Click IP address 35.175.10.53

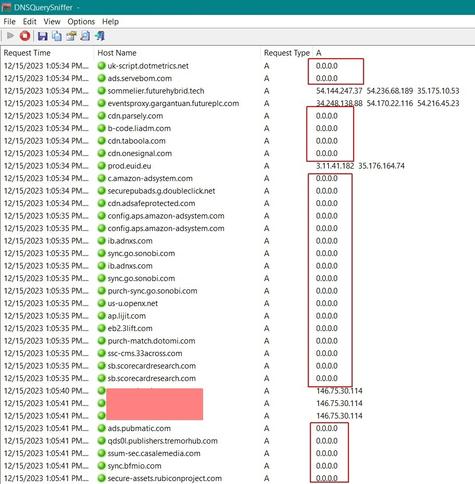click(438, 91)
